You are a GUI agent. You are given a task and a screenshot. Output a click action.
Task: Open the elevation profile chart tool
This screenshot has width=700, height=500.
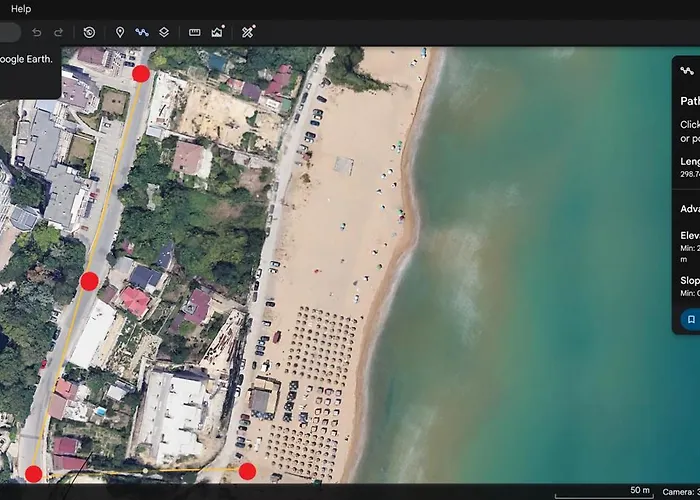click(x=217, y=32)
